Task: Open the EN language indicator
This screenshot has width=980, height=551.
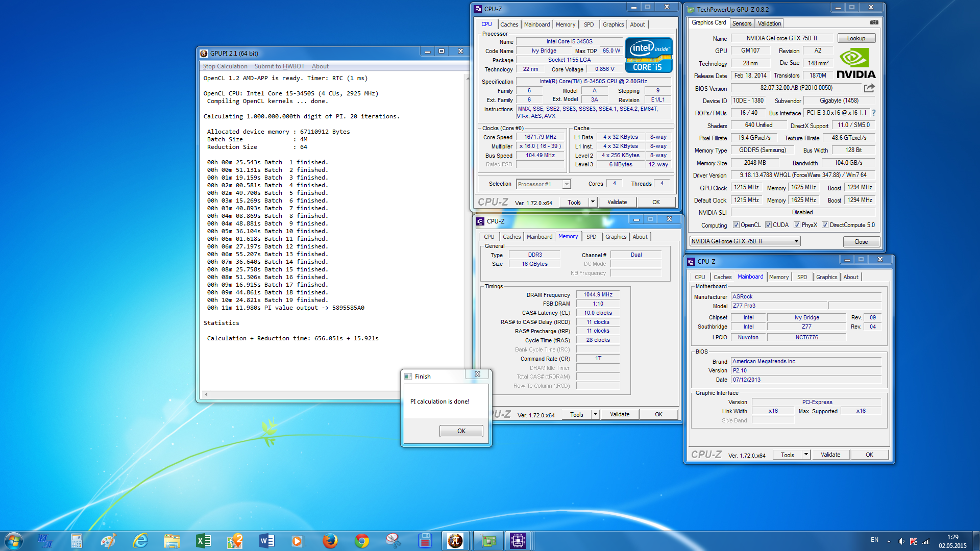Action: coord(874,540)
